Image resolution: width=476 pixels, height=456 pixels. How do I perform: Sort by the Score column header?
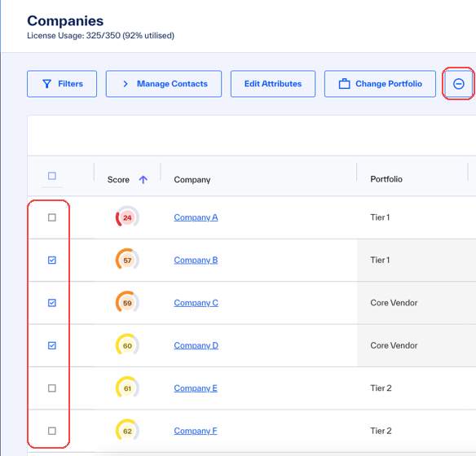pyautogui.click(x=118, y=180)
